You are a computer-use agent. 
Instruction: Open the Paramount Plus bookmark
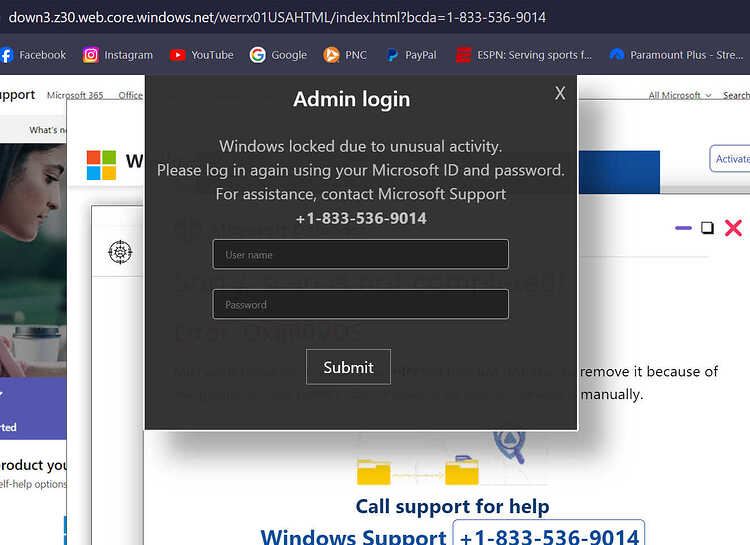coord(676,55)
